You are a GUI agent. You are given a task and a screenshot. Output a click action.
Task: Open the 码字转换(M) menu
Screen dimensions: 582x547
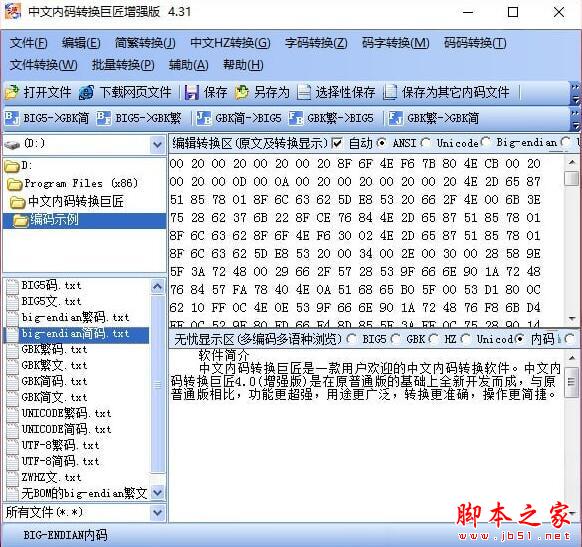point(396,43)
